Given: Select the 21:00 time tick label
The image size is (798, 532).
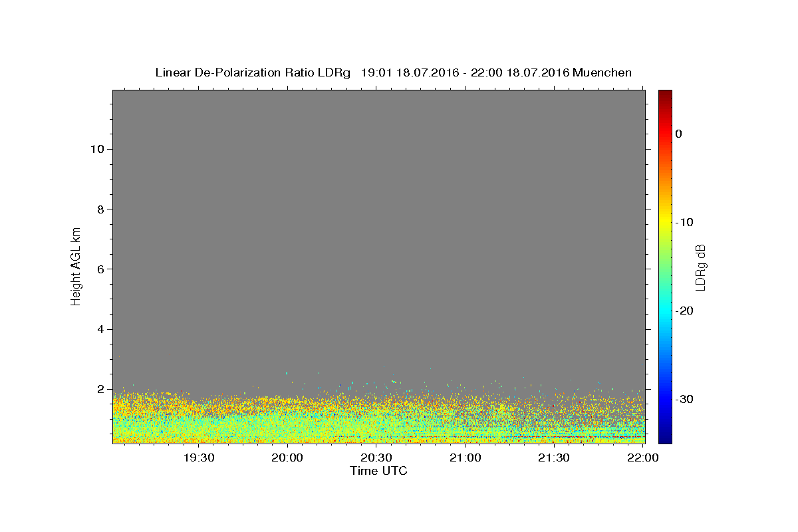Looking at the screenshot, I should coord(465,458).
